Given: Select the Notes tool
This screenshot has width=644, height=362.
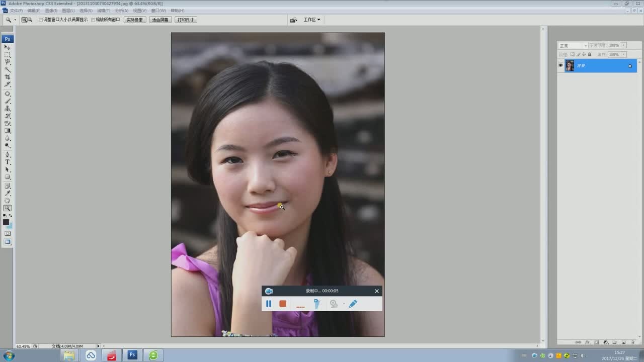Looking at the screenshot, I should pos(8,186).
